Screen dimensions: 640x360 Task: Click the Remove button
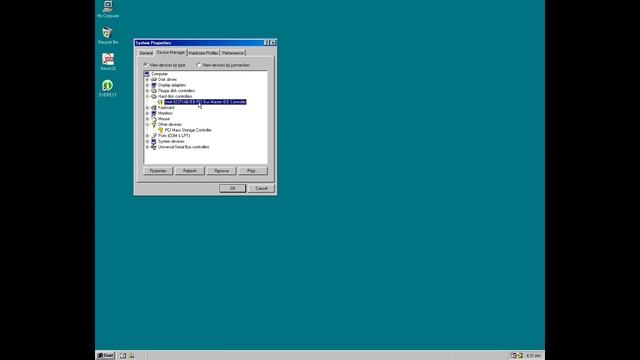point(221,171)
